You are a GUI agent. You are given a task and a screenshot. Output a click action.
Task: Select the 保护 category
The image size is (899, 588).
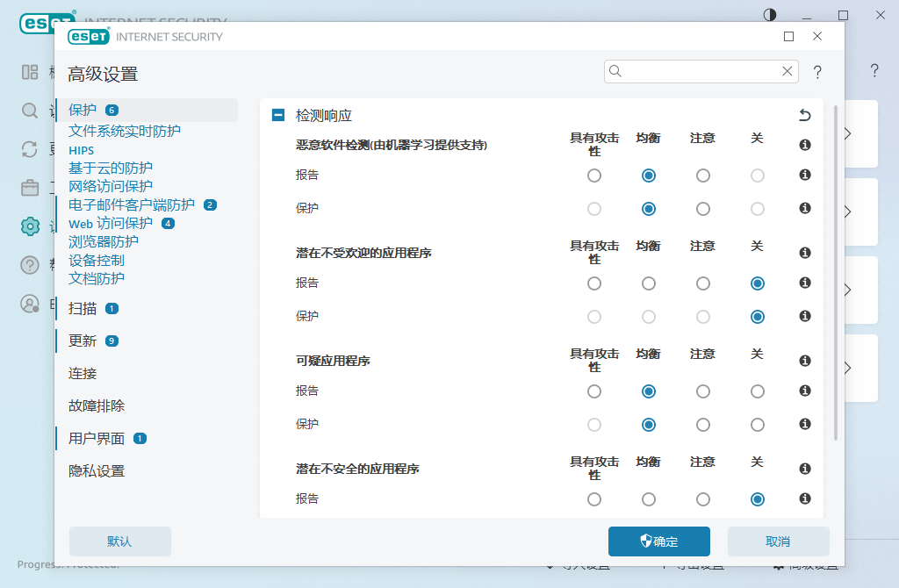coord(147,110)
